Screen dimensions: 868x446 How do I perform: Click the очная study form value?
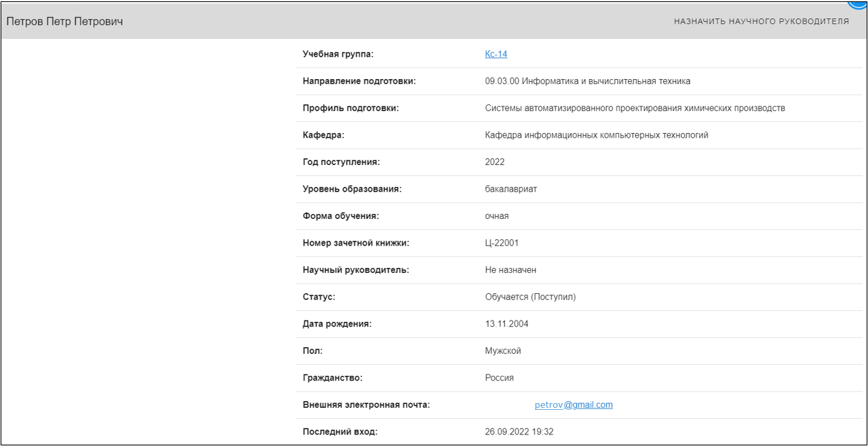pyautogui.click(x=497, y=216)
